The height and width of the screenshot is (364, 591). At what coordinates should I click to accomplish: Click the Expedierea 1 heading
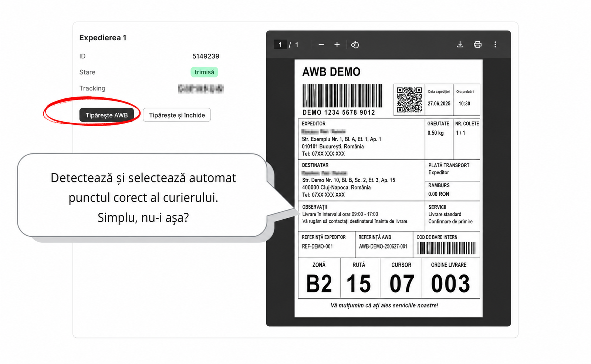pyautogui.click(x=103, y=38)
